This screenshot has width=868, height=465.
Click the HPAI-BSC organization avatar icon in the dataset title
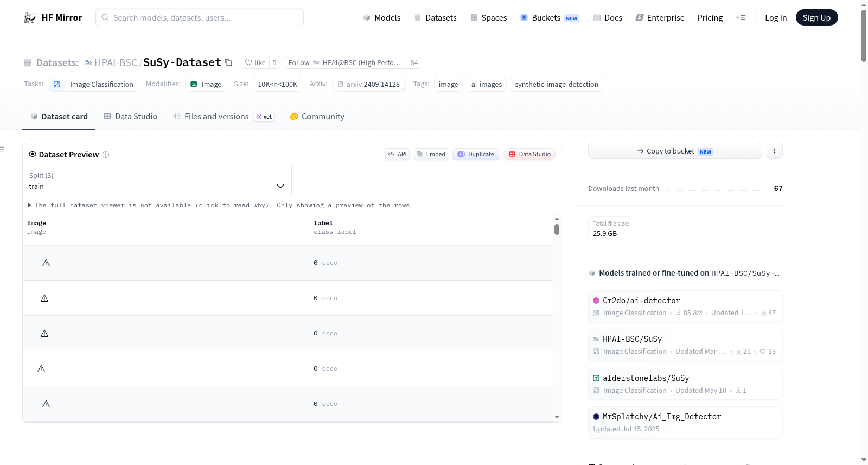pyautogui.click(x=88, y=63)
